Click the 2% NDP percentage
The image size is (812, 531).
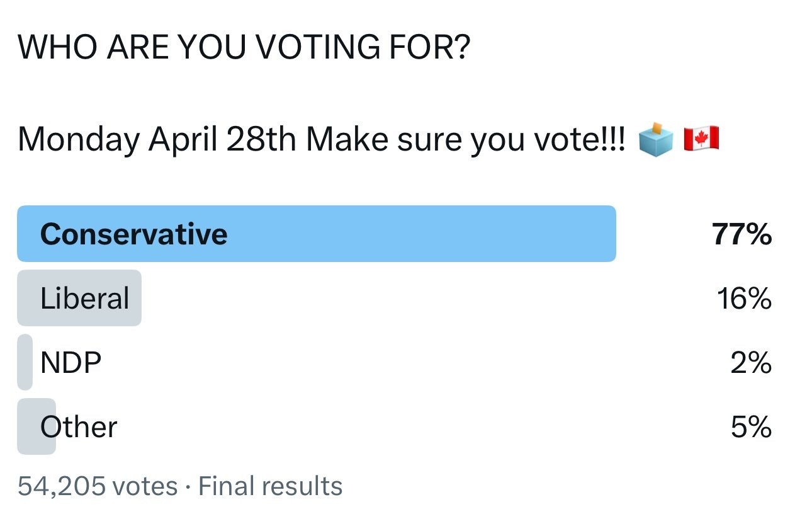(x=750, y=363)
